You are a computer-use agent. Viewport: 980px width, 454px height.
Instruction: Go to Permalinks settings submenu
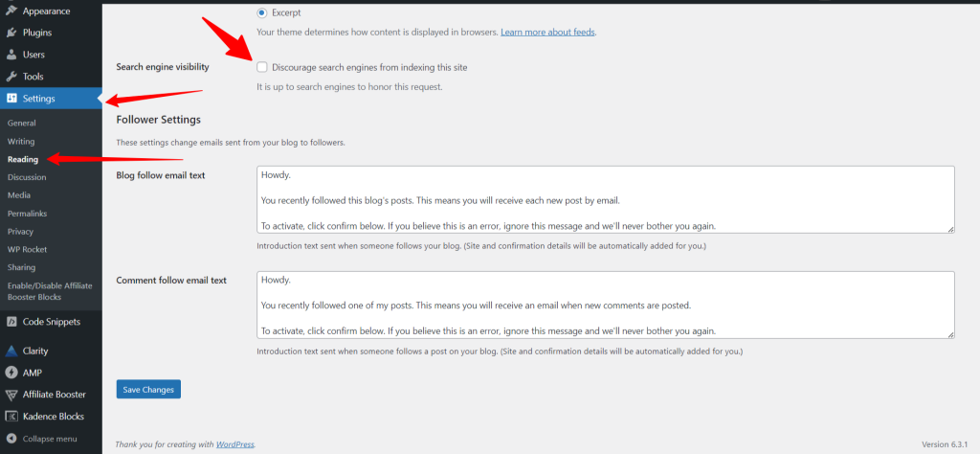point(27,214)
